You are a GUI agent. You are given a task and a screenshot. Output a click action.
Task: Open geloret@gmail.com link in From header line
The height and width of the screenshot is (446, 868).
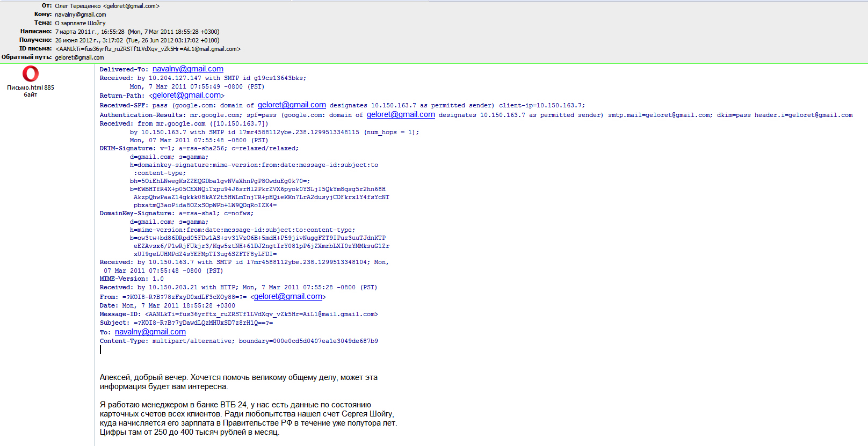[x=288, y=296]
